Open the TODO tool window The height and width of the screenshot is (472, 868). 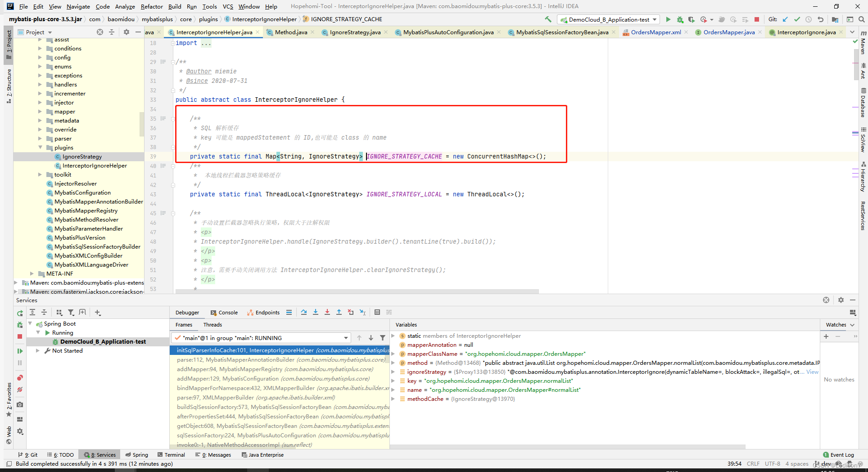(x=61, y=455)
